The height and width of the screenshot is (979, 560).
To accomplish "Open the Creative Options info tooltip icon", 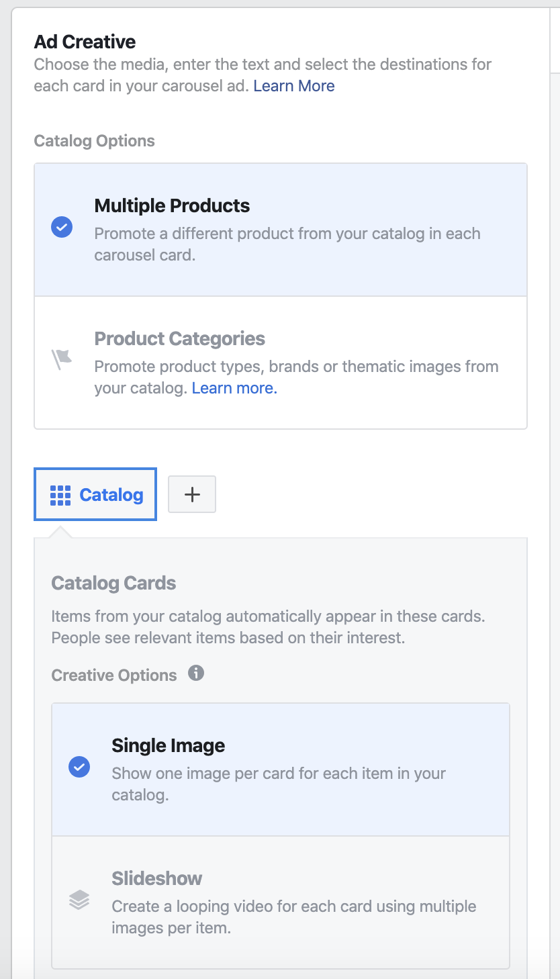I will (x=196, y=673).
